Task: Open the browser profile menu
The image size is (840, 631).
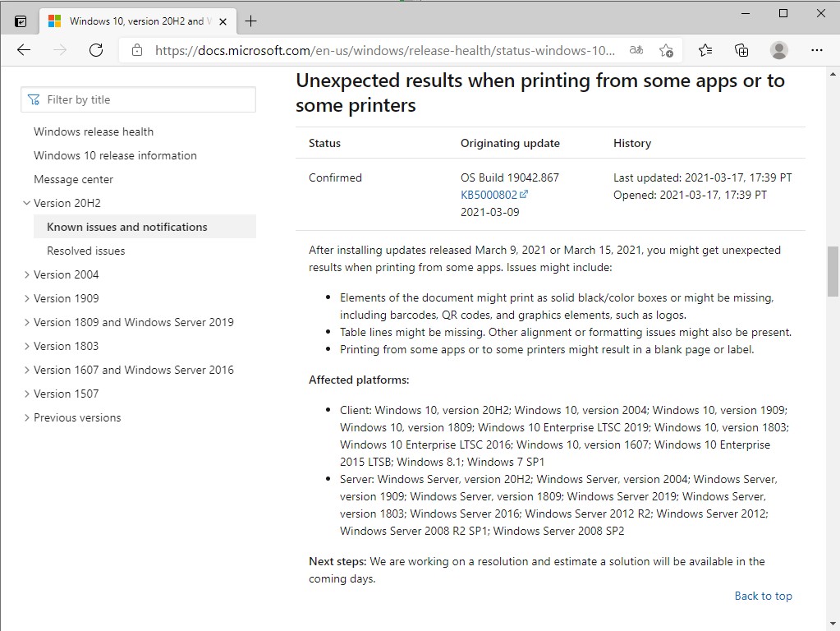Action: click(778, 50)
